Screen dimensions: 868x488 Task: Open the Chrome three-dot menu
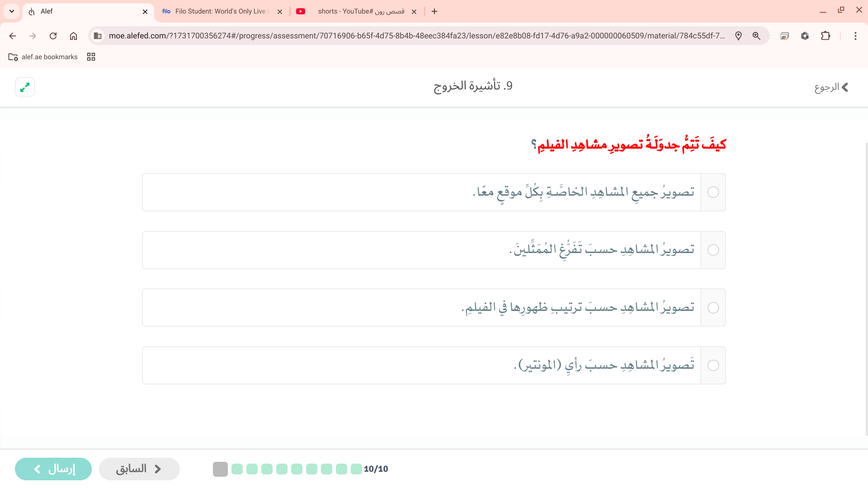coord(855,36)
